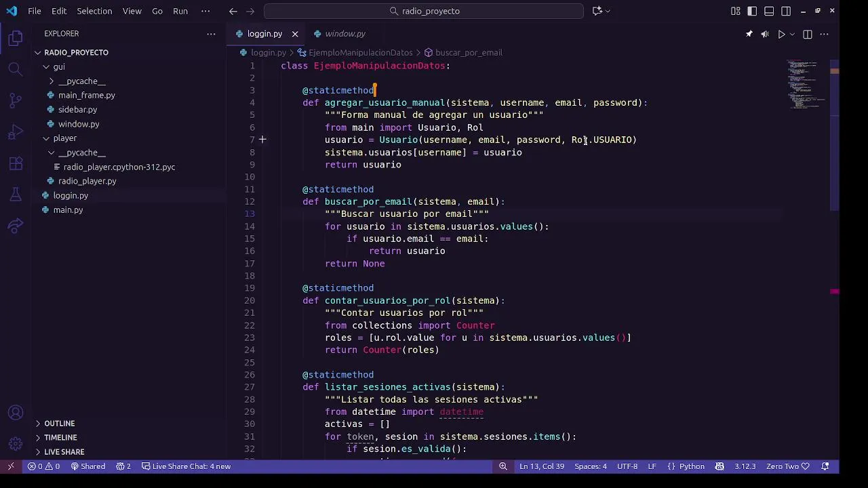The image size is (868, 488).
Task: Click the radio_proyecto command center search box
Action: (x=424, y=11)
